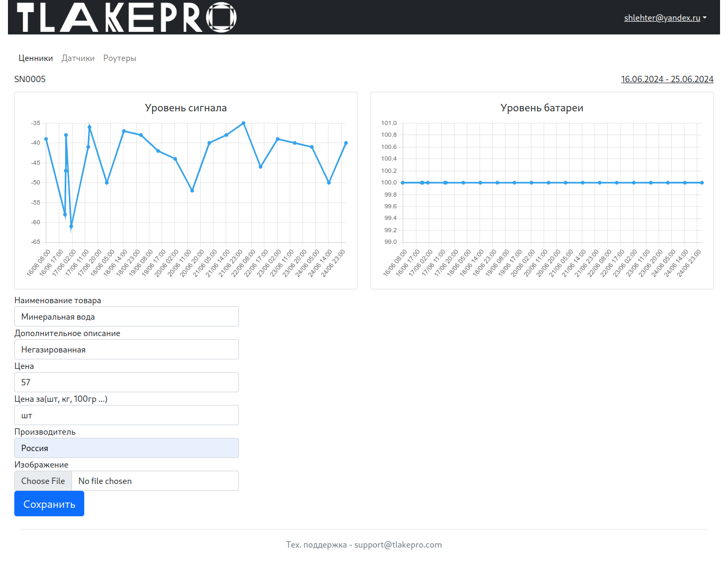
Task: Click the No file chosen text area
Action: (155, 481)
